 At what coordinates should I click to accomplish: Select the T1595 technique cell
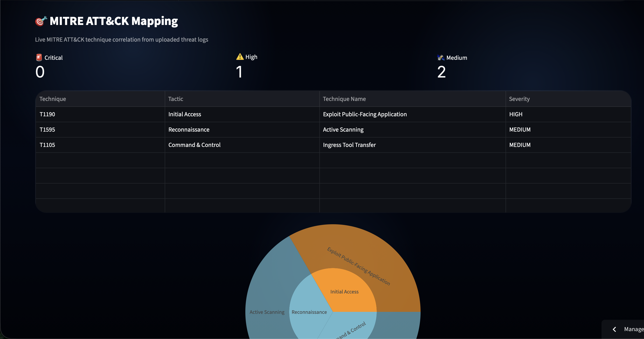(100, 129)
